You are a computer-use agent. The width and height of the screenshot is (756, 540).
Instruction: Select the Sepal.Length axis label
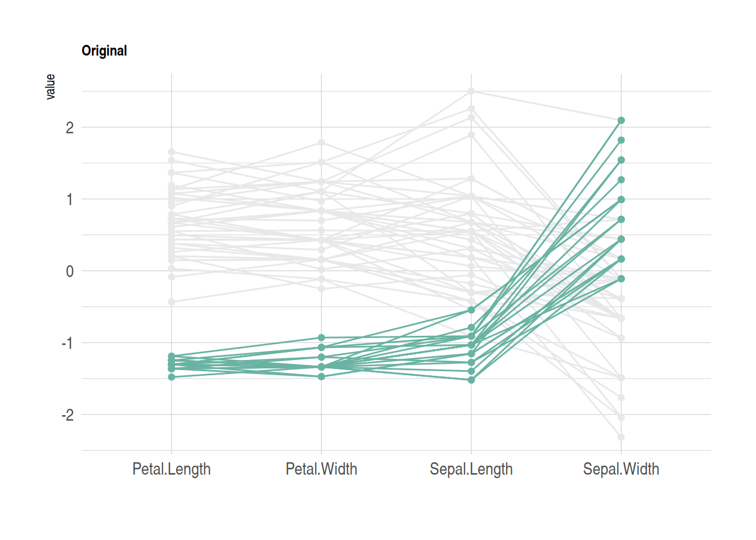coord(471,469)
